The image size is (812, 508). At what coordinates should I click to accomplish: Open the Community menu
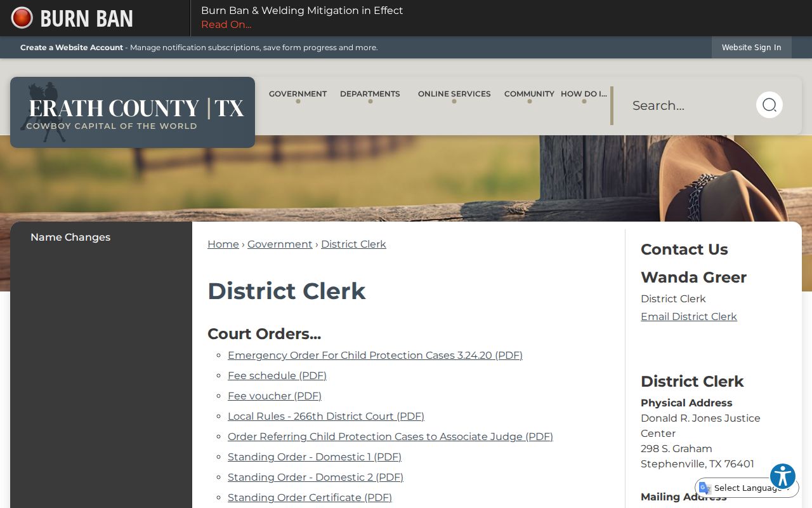coord(529,94)
